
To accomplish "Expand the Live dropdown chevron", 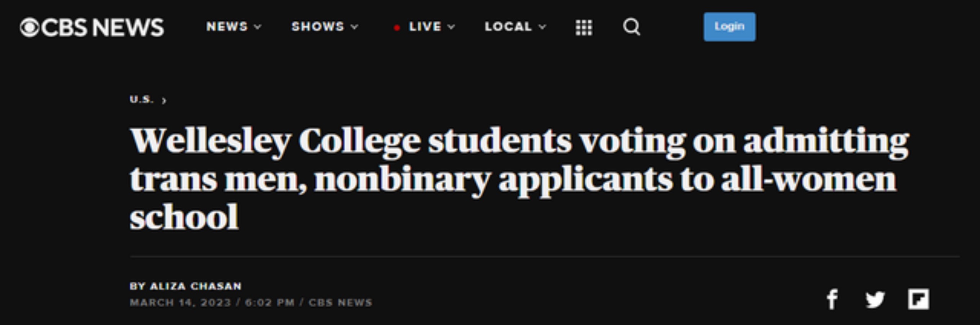I will click(451, 27).
